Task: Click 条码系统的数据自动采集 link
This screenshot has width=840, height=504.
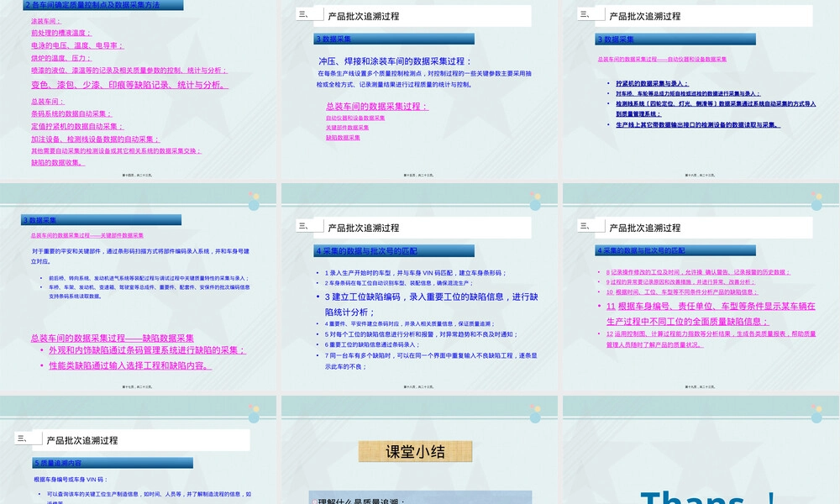Action: click(x=71, y=113)
